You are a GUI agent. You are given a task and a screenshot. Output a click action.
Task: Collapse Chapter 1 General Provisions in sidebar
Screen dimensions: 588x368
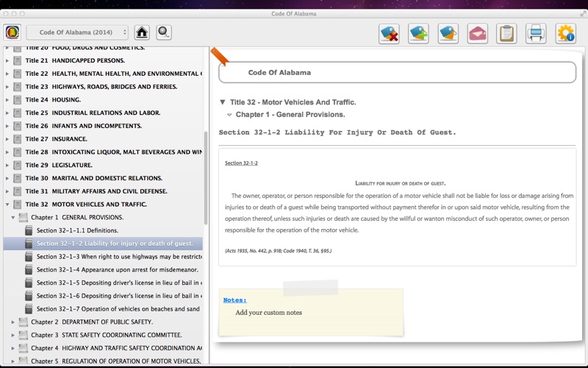[13, 217]
